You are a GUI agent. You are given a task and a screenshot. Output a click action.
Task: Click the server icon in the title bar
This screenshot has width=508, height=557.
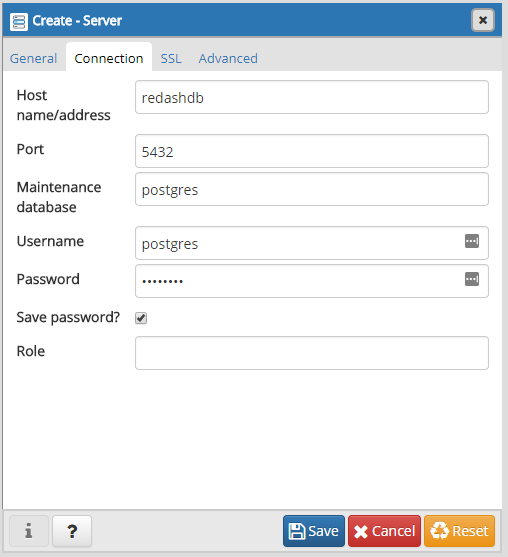(x=19, y=22)
